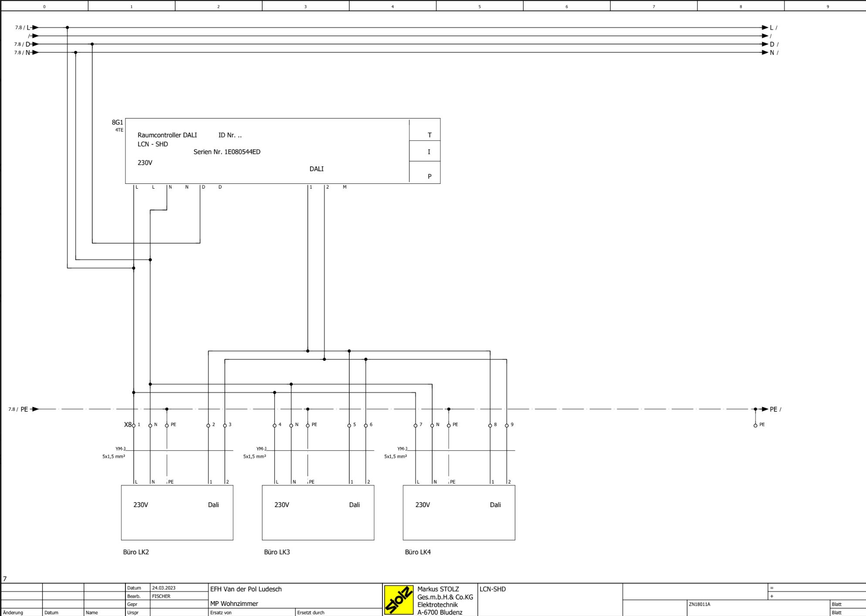Viewport: 866px width, 616px height.
Task: Click the date field 24.03.2023
Action: click(164, 588)
